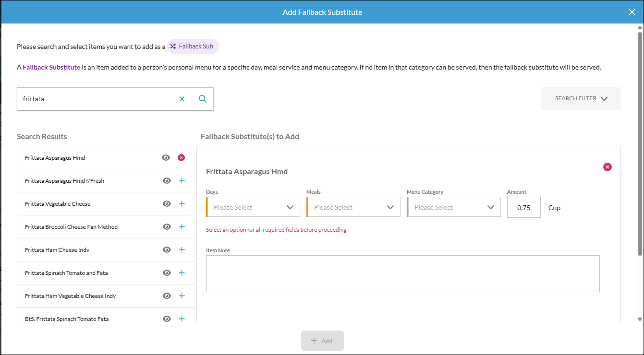Add Frittata Ham Vegetable Cheese Indv
The height and width of the screenshot is (355, 644).
tap(182, 296)
